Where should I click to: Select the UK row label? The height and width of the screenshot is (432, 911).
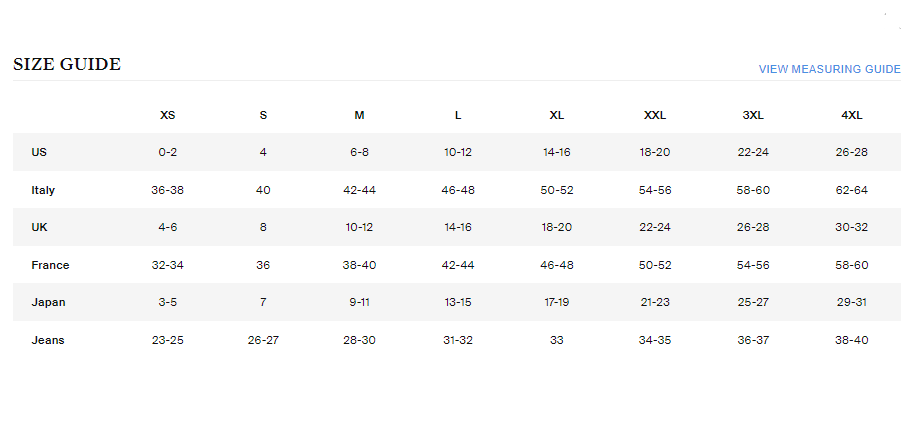(40, 227)
